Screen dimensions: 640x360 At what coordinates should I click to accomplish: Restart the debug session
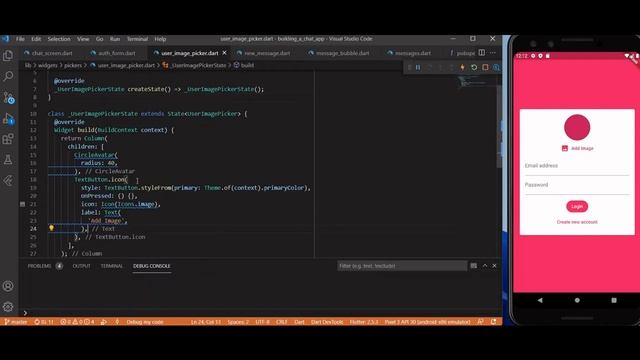tap(474, 67)
